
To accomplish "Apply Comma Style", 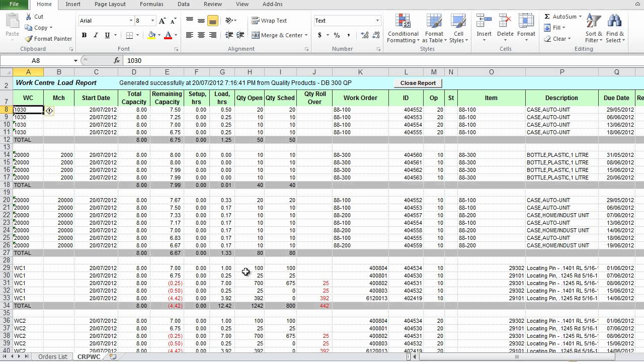I will (x=348, y=35).
